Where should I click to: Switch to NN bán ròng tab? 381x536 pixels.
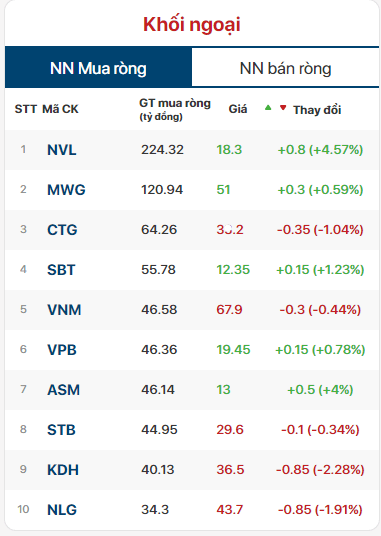click(x=285, y=68)
